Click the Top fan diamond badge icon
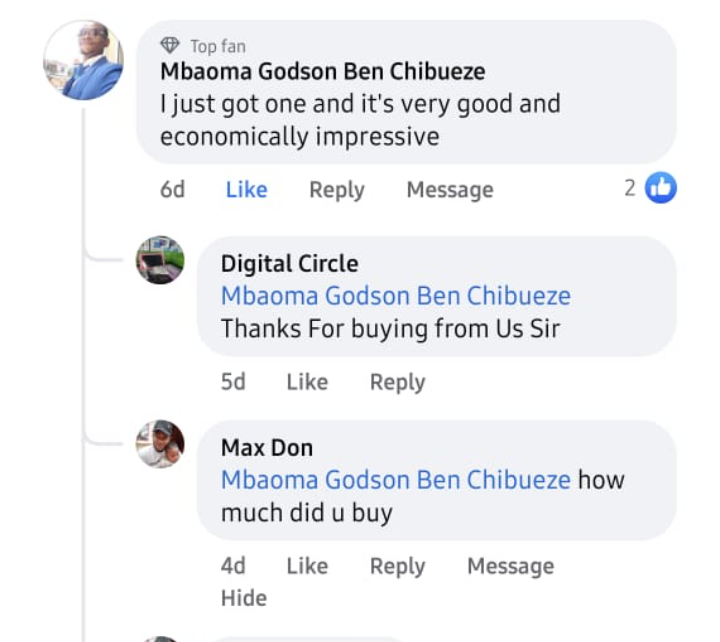Viewport: 720px width, 642px height. coord(170,46)
